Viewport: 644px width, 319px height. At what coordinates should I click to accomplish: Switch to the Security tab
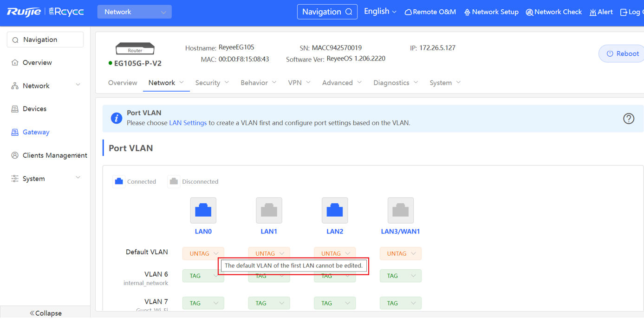click(x=212, y=83)
